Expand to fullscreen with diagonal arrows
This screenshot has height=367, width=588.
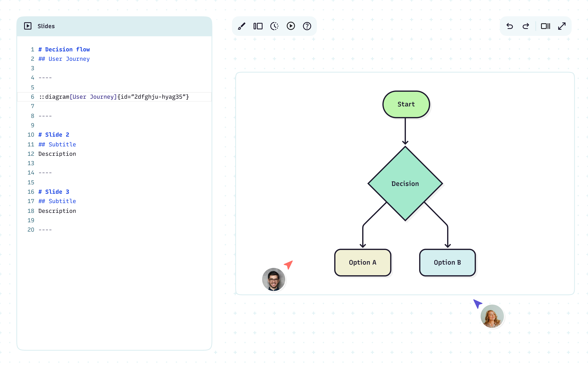pos(562,26)
